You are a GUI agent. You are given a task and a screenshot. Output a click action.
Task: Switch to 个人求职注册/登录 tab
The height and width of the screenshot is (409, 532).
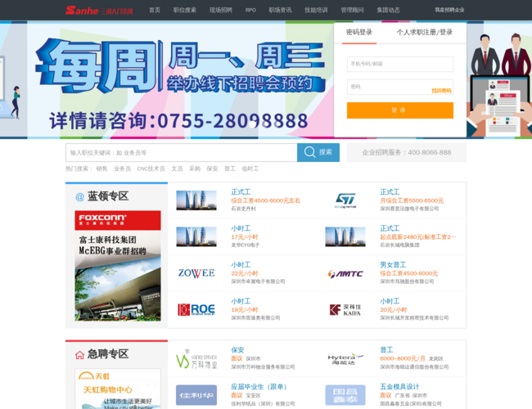coord(425,33)
